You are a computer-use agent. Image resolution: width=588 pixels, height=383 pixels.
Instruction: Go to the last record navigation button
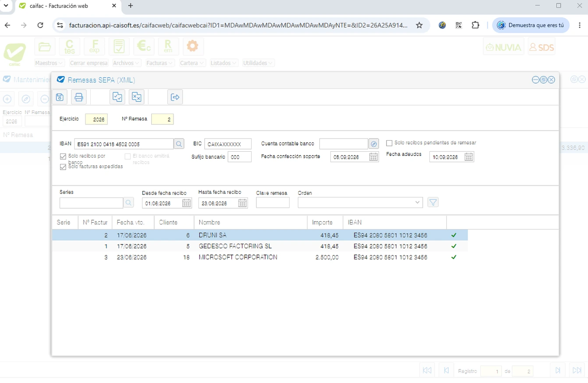[x=577, y=371]
